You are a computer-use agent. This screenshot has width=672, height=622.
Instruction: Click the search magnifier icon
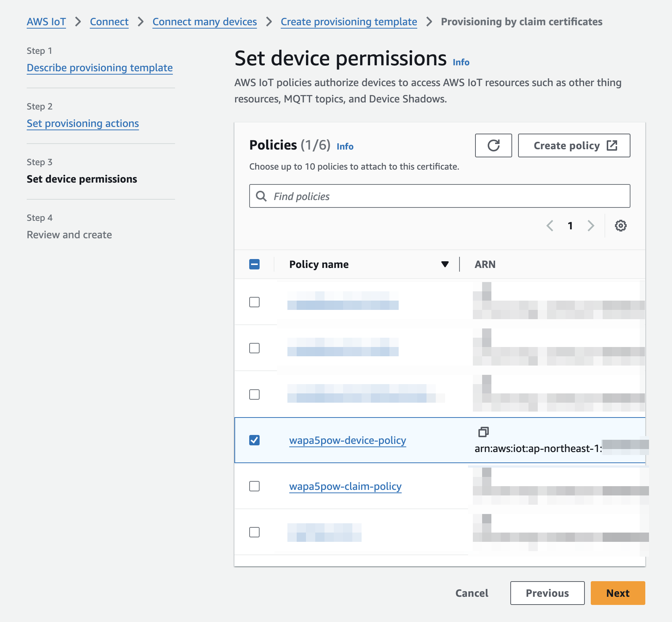tap(261, 196)
